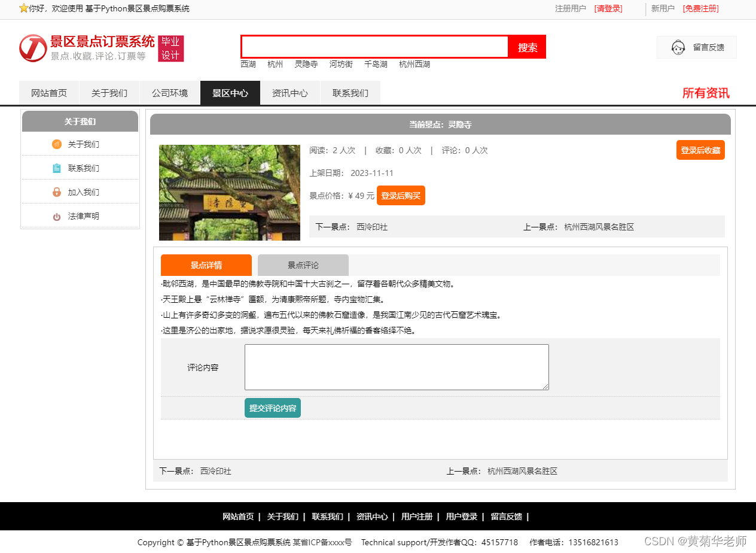Open the 请登录 login link
The image size is (756, 553).
point(608,9)
